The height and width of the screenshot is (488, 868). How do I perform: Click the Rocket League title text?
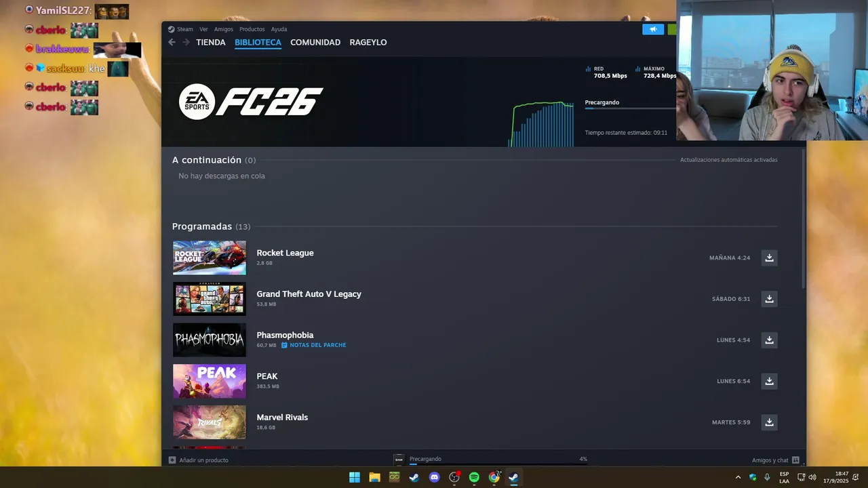pyautogui.click(x=285, y=253)
